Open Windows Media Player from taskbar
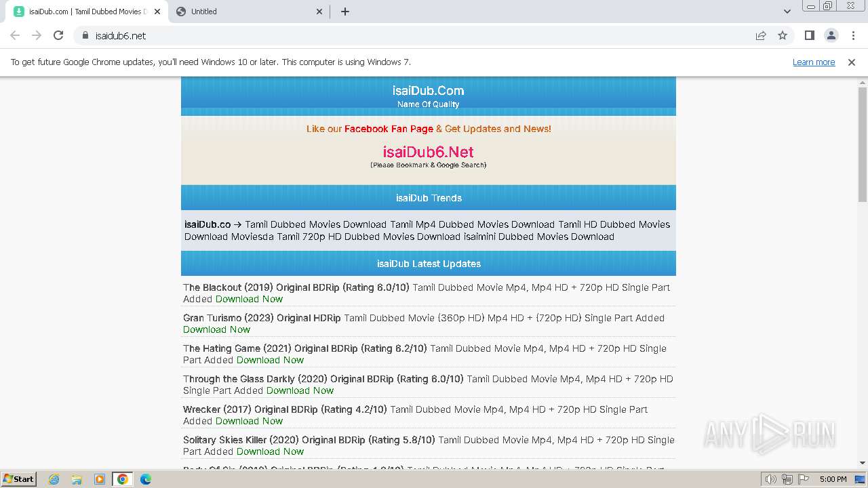The image size is (868, 488). (x=100, y=479)
